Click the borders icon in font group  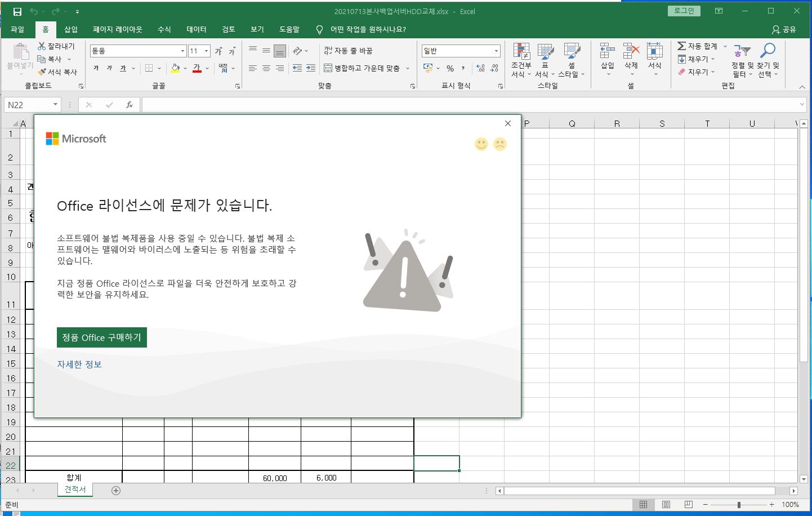pyautogui.click(x=149, y=68)
